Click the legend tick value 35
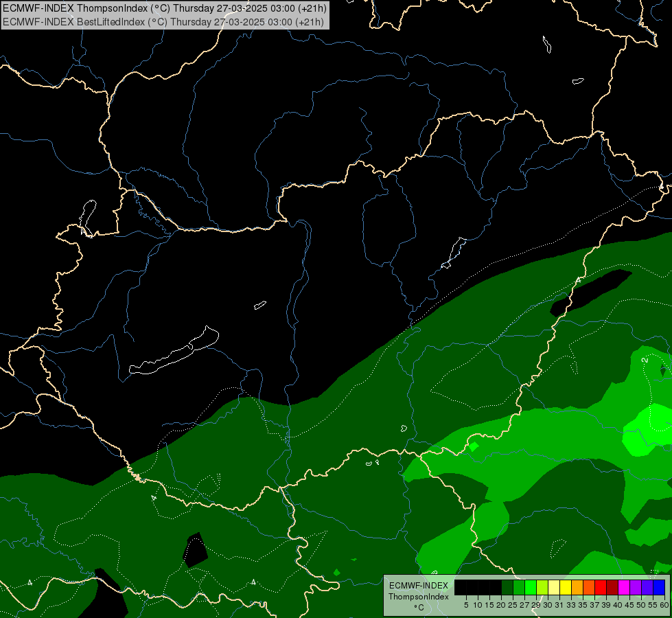 click(x=583, y=605)
